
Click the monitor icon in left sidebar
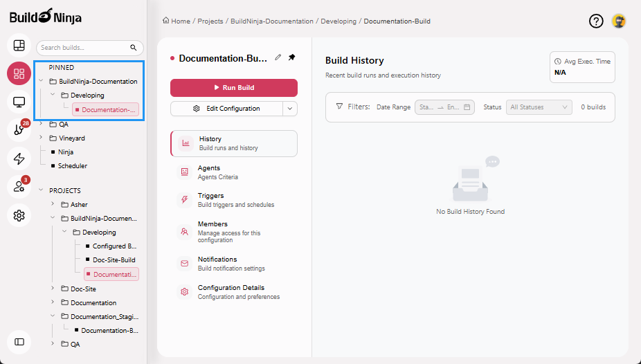19,102
